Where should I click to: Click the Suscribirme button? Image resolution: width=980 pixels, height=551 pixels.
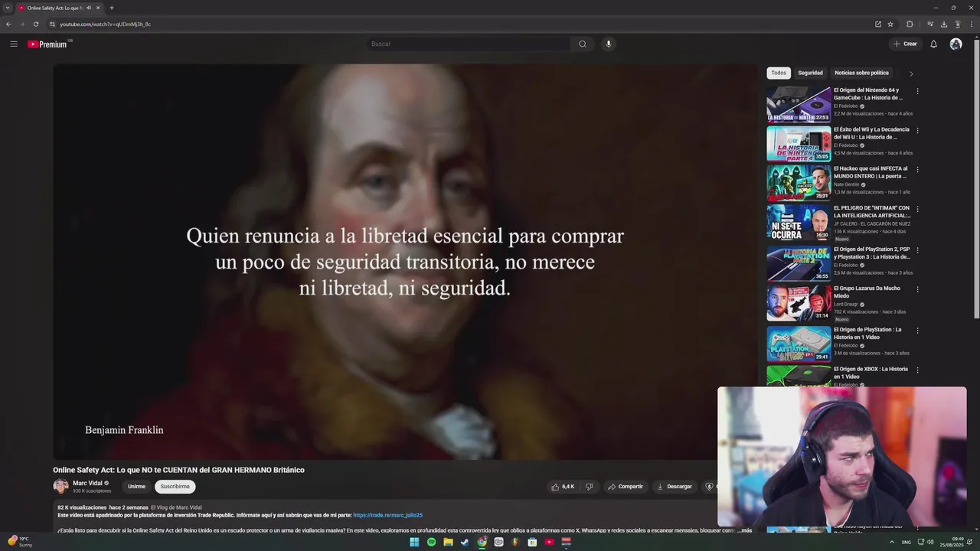175,487
